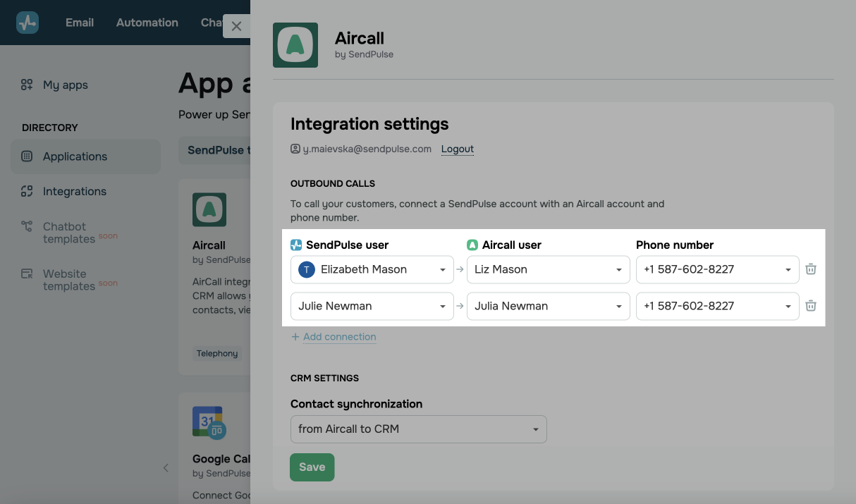Close the Aircall settings panel
856x504 pixels.
(x=236, y=26)
